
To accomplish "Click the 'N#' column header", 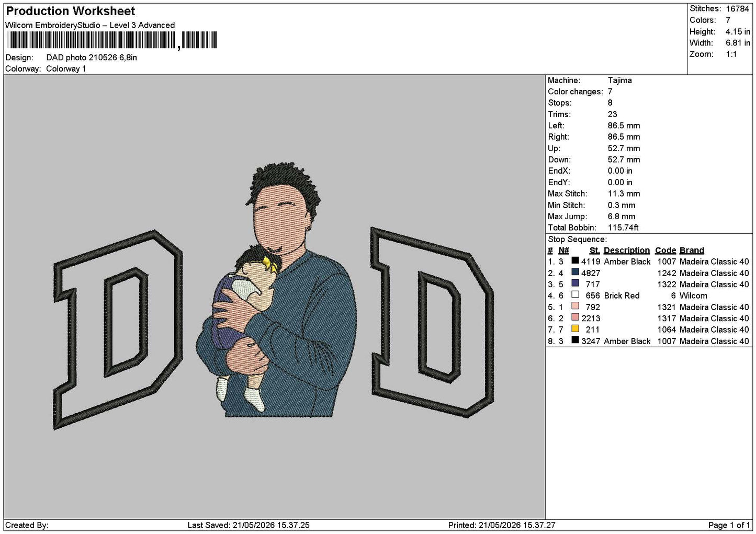I will pos(563,251).
